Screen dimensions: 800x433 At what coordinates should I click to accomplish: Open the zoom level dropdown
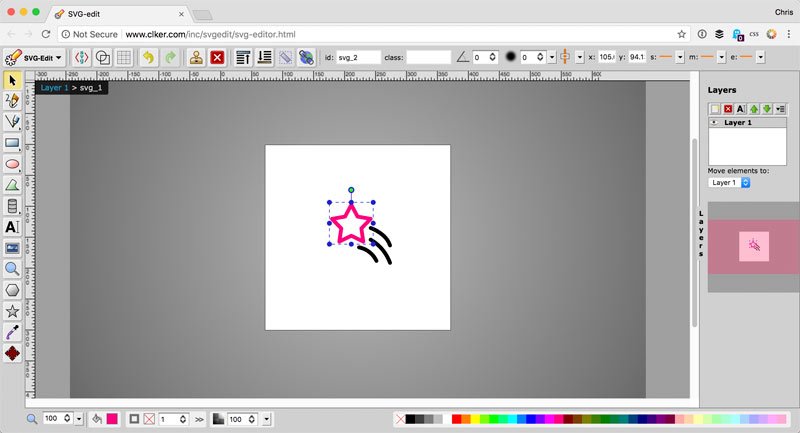point(79,419)
